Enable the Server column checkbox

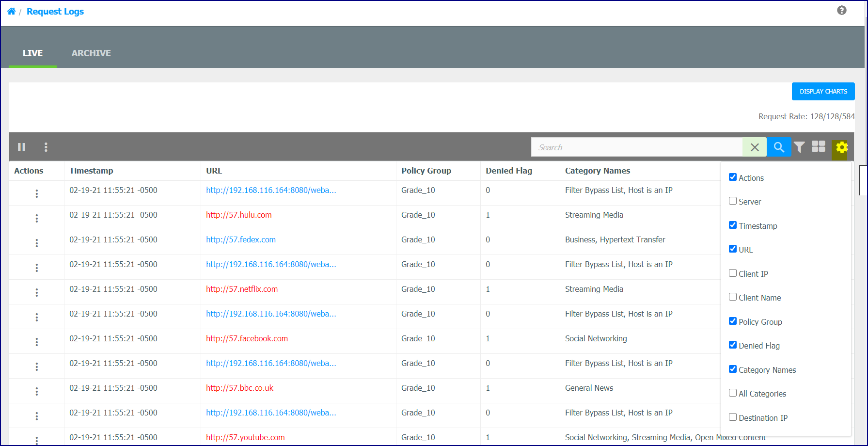click(x=733, y=201)
